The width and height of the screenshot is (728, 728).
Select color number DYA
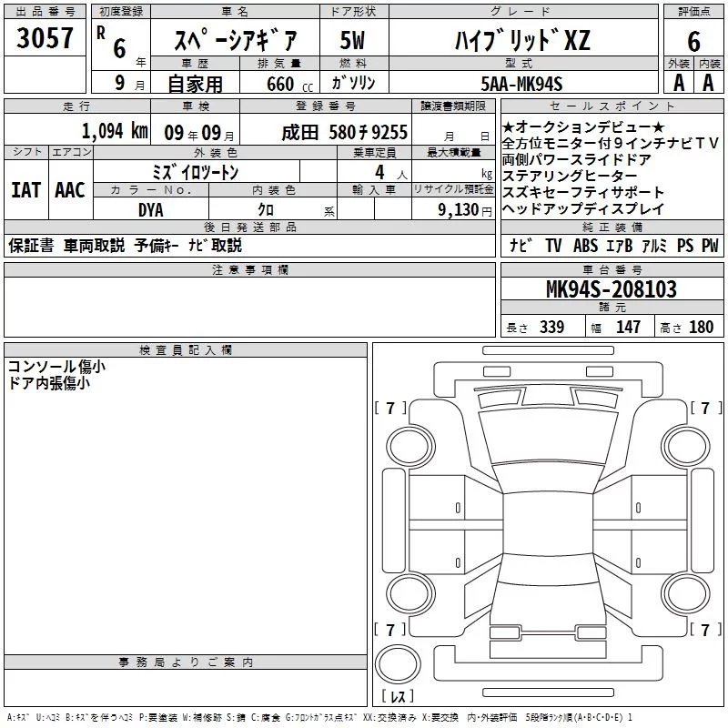(x=151, y=210)
